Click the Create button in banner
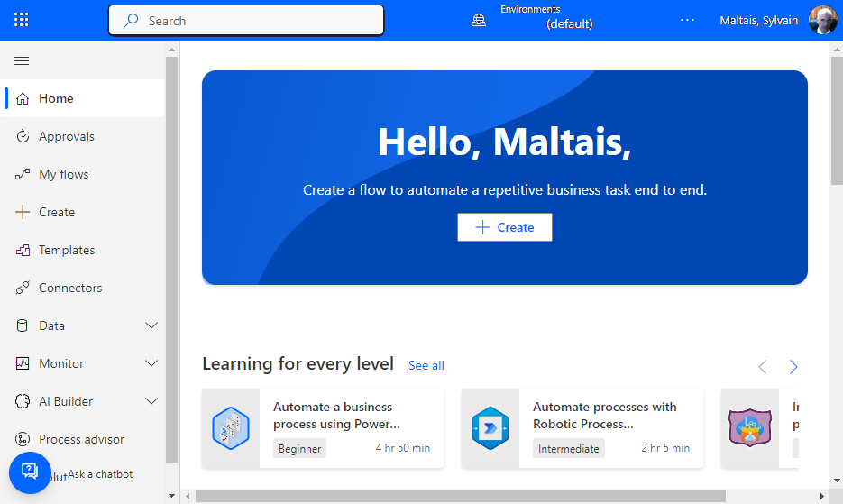The image size is (843, 504). (505, 227)
